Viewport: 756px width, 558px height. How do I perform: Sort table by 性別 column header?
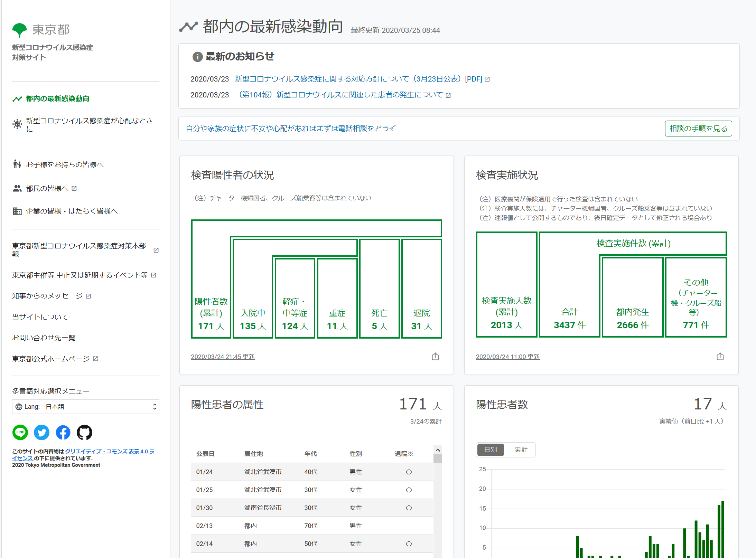coord(356,454)
